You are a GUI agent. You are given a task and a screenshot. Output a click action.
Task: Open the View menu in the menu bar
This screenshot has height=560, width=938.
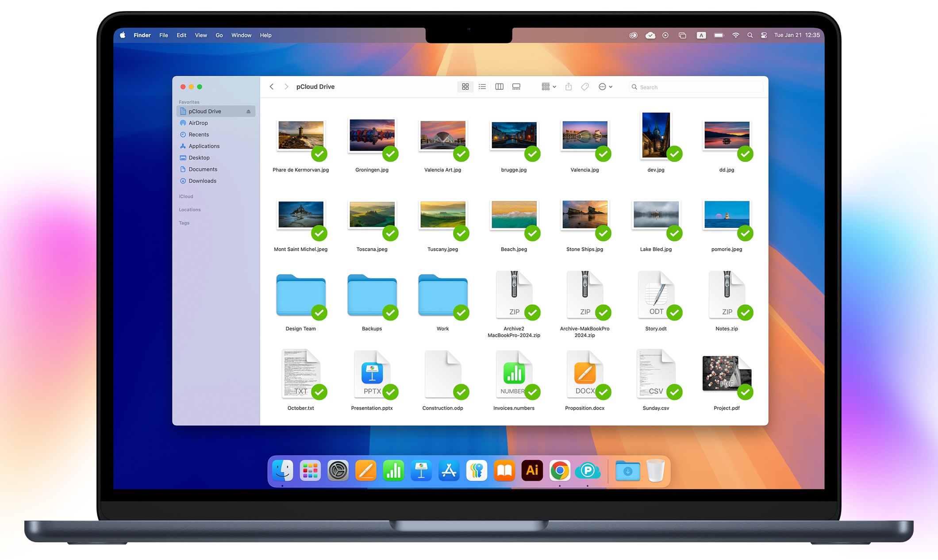201,35
